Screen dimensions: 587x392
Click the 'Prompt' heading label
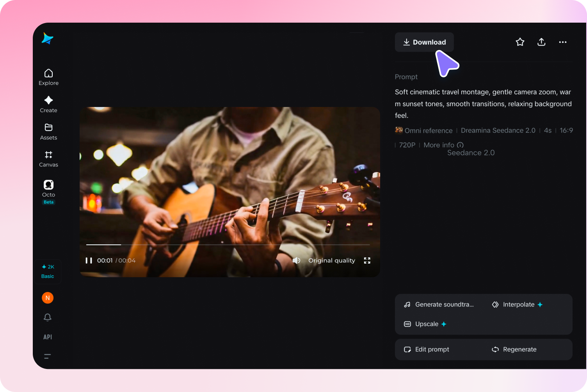coord(406,77)
